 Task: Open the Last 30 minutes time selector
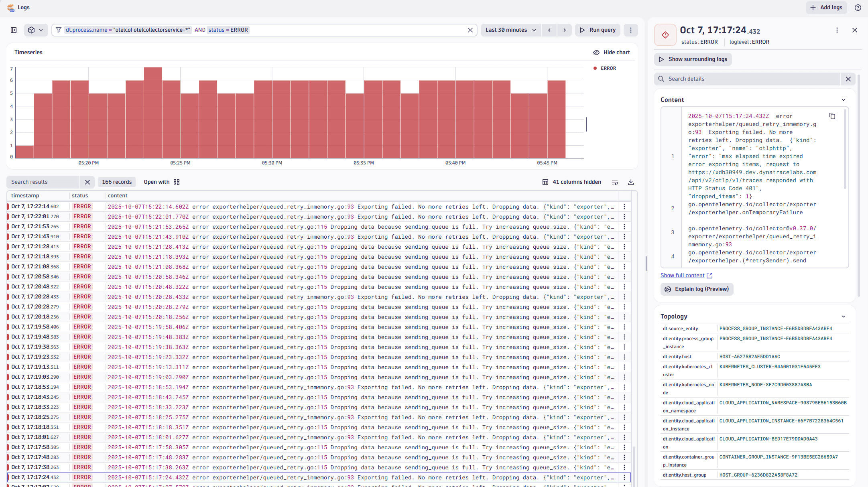[510, 30]
